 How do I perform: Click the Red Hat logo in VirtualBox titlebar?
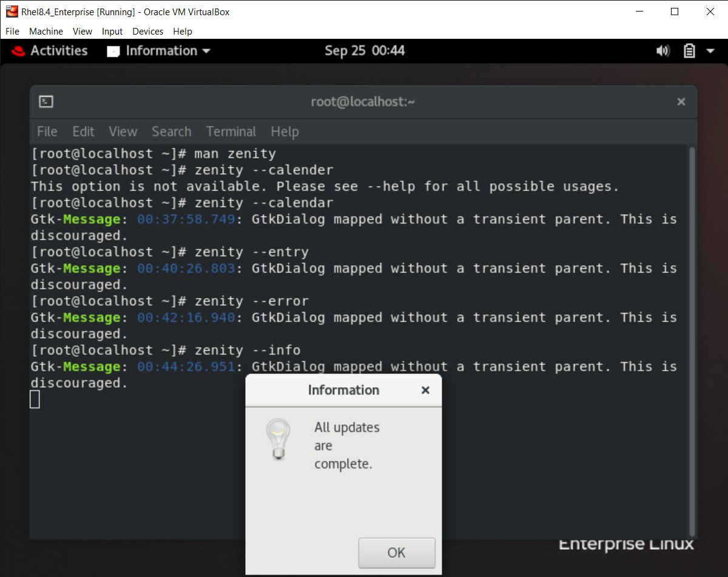[12, 11]
